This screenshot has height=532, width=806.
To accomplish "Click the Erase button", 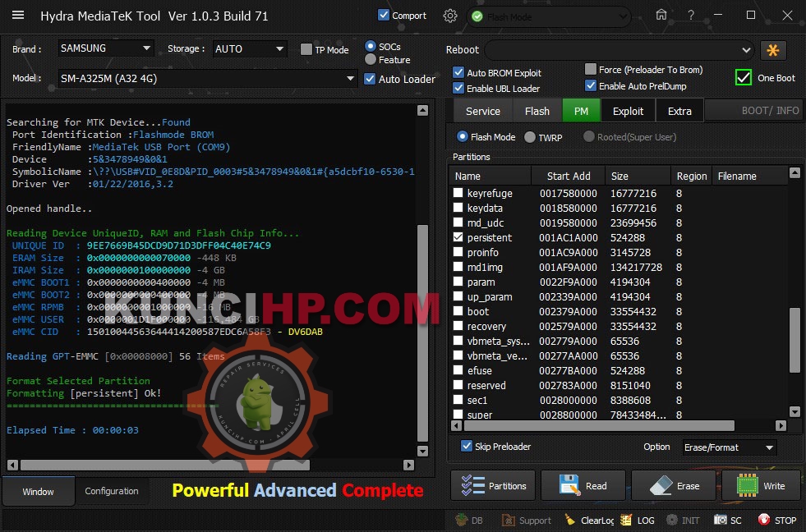I will tap(674, 485).
